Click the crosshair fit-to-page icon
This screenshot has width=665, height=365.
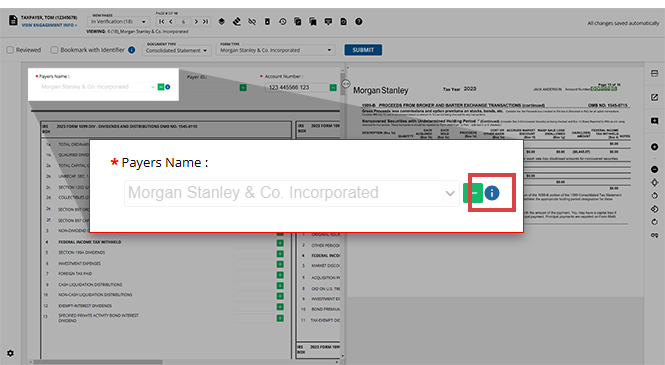654,182
